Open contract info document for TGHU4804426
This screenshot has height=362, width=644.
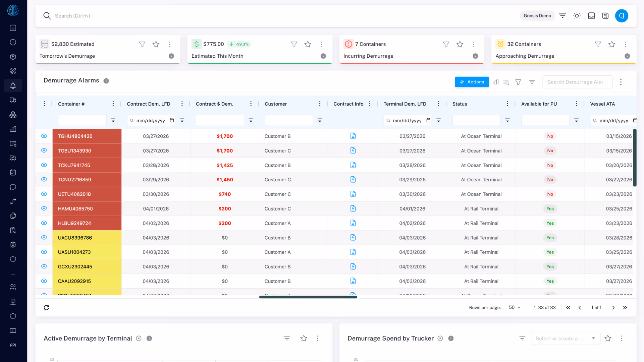tap(353, 136)
